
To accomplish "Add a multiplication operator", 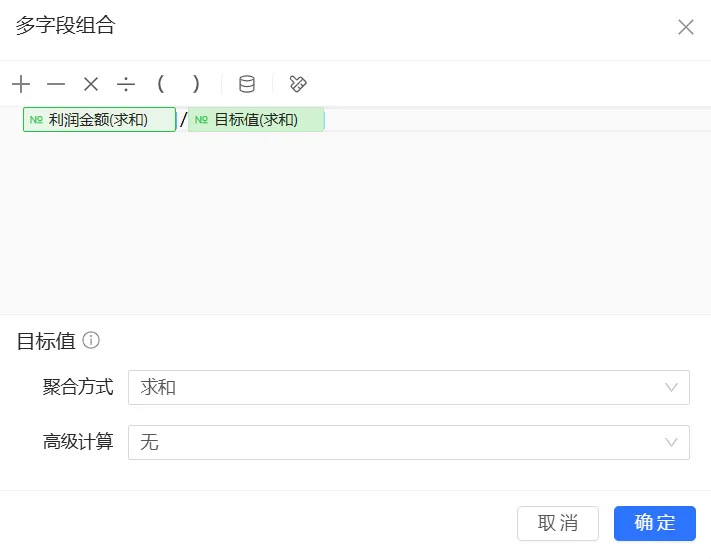I will click(91, 84).
